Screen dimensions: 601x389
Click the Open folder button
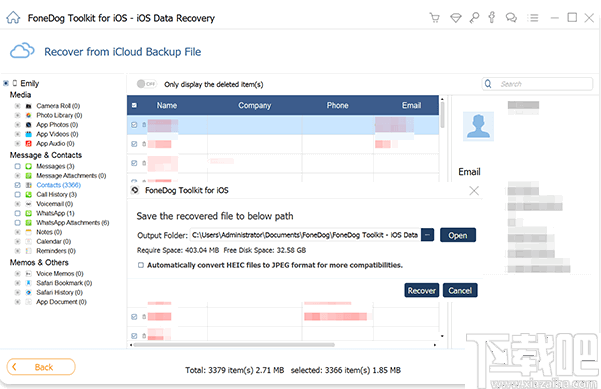(x=458, y=235)
